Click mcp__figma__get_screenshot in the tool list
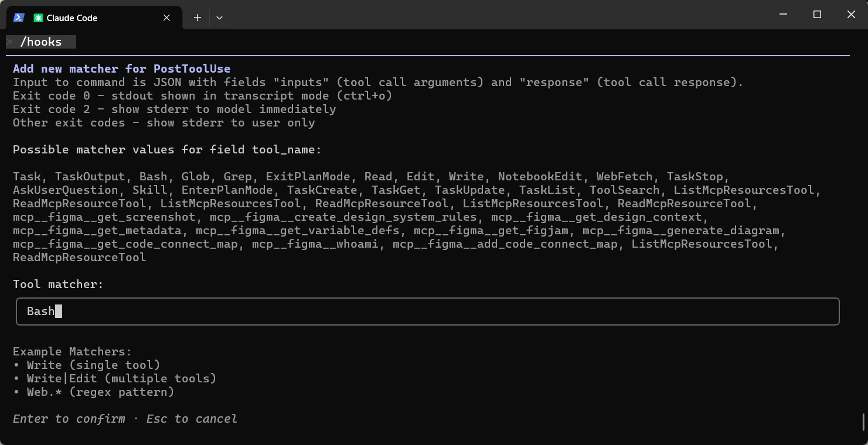The height and width of the screenshot is (445, 868). (104, 217)
